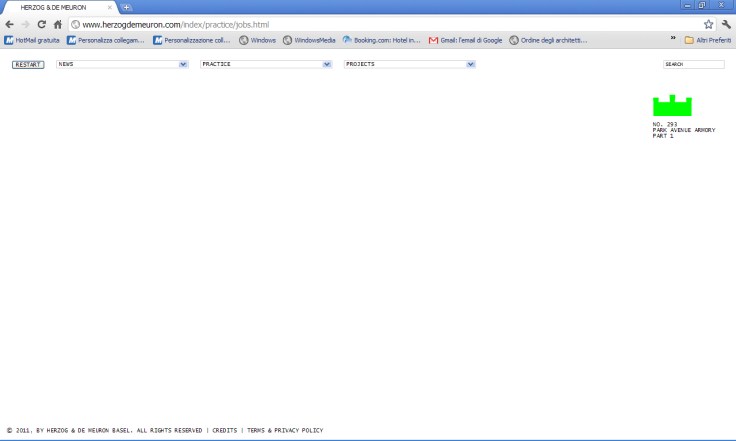Bookmark this page with the star icon

708,24
